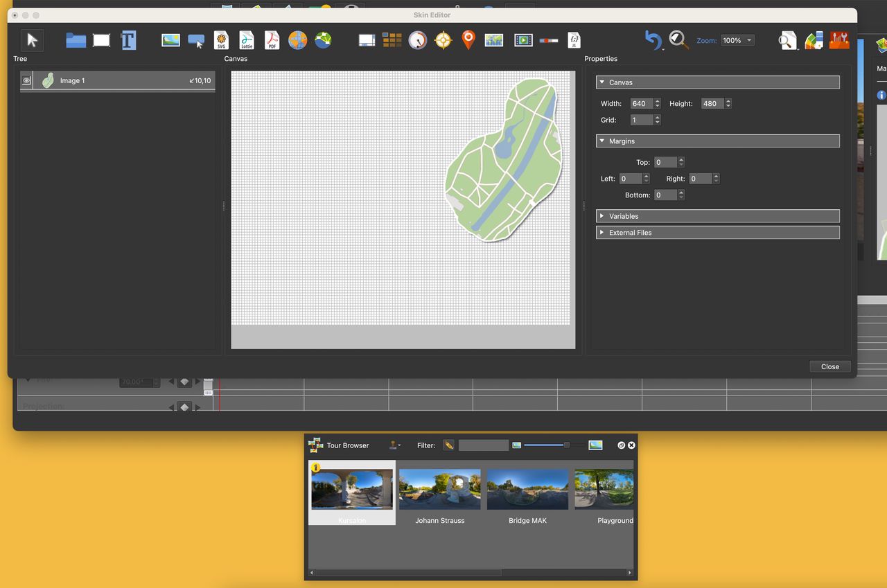The image size is (887, 588).
Task: Add a text element with the T icon
Action: (x=128, y=40)
